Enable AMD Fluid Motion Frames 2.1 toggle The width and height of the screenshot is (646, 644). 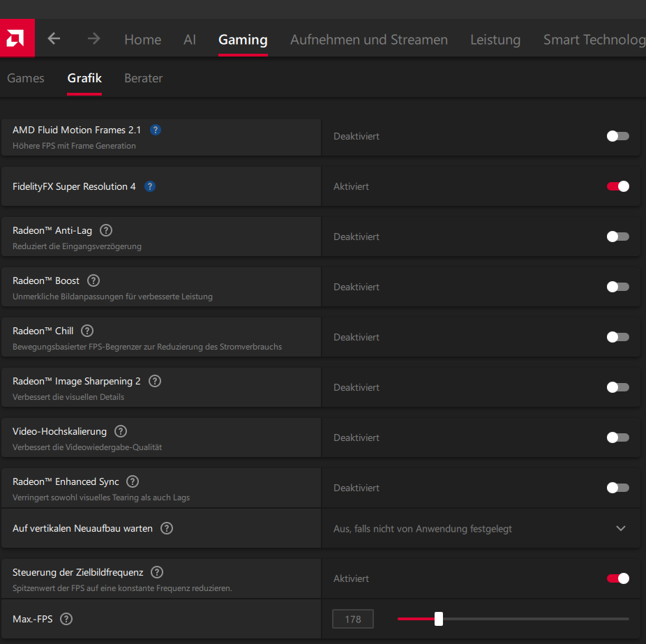coord(617,136)
